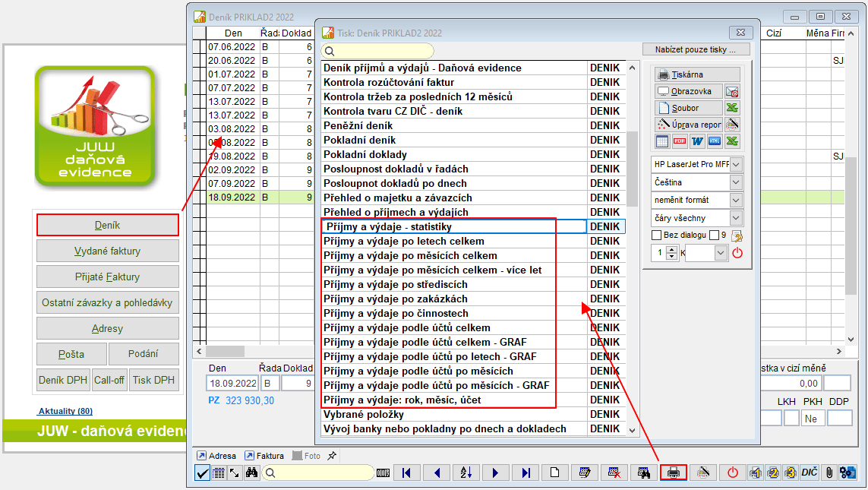Click the delete record icon with red X

614,473
